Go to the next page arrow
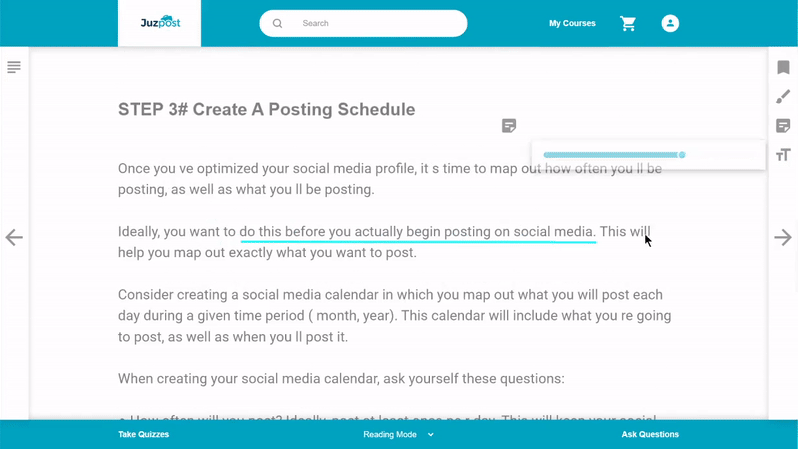Image resolution: width=798 pixels, height=449 pixels. (x=783, y=237)
